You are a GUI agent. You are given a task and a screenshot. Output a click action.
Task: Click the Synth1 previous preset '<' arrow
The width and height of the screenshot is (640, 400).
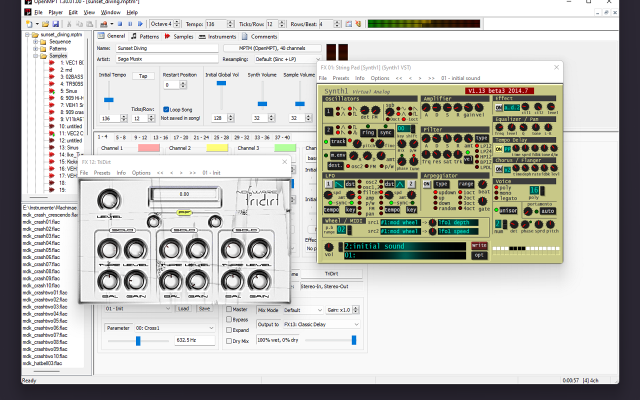click(410, 78)
